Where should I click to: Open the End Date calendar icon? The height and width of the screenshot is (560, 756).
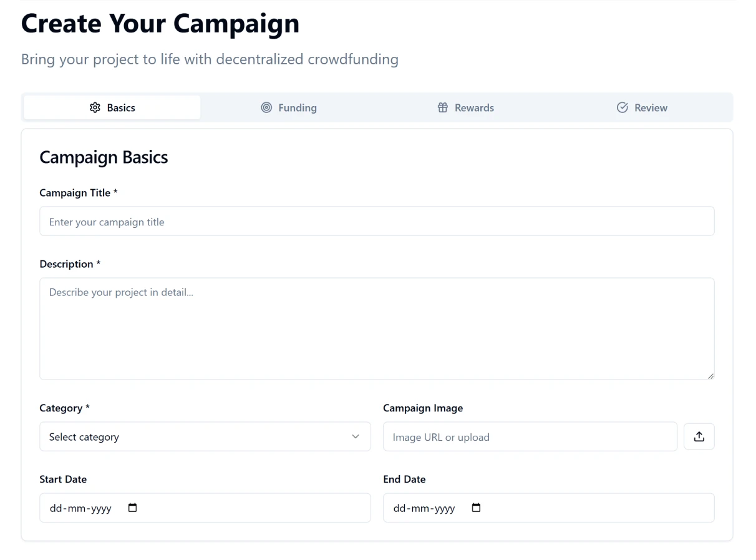(x=476, y=508)
